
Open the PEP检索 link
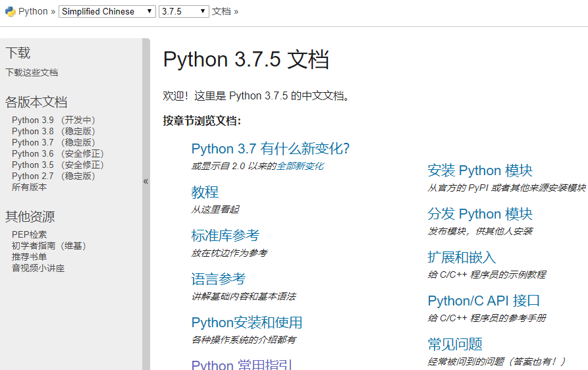coord(29,234)
